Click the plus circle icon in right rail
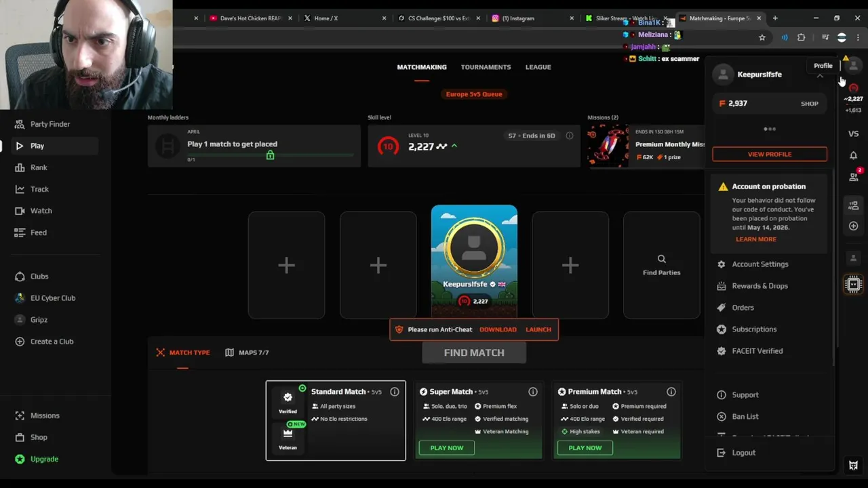Image resolution: width=868 pixels, height=488 pixels. pyautogui.click(x=853, y=226)
